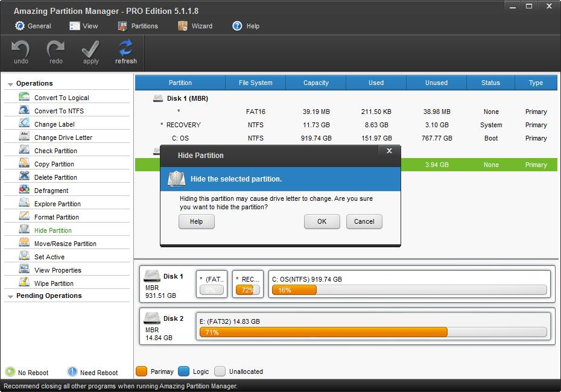The image size is (561, 392).
Task: Sort by Used column header
Action: [376, 83]
